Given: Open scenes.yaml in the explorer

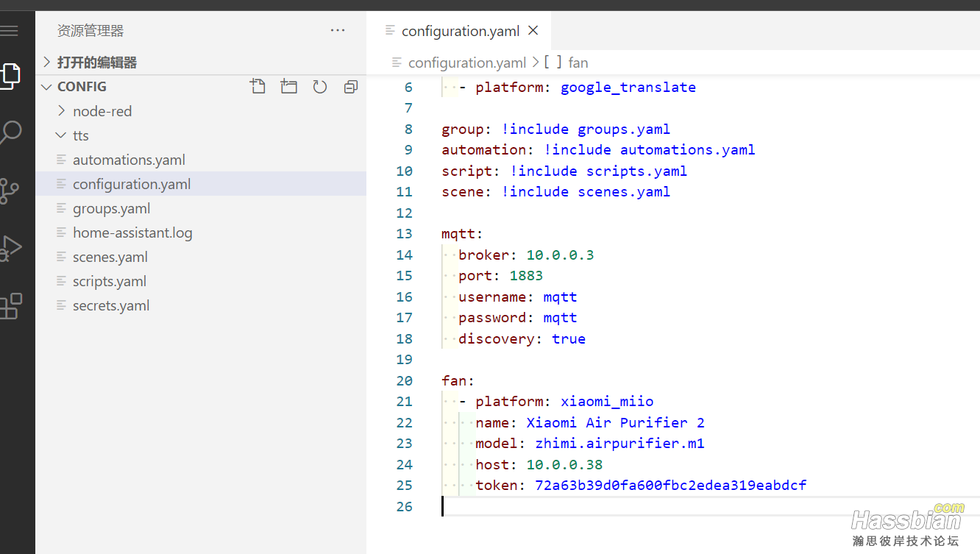Looking at the screenshot, I should (x=201, y=257).
